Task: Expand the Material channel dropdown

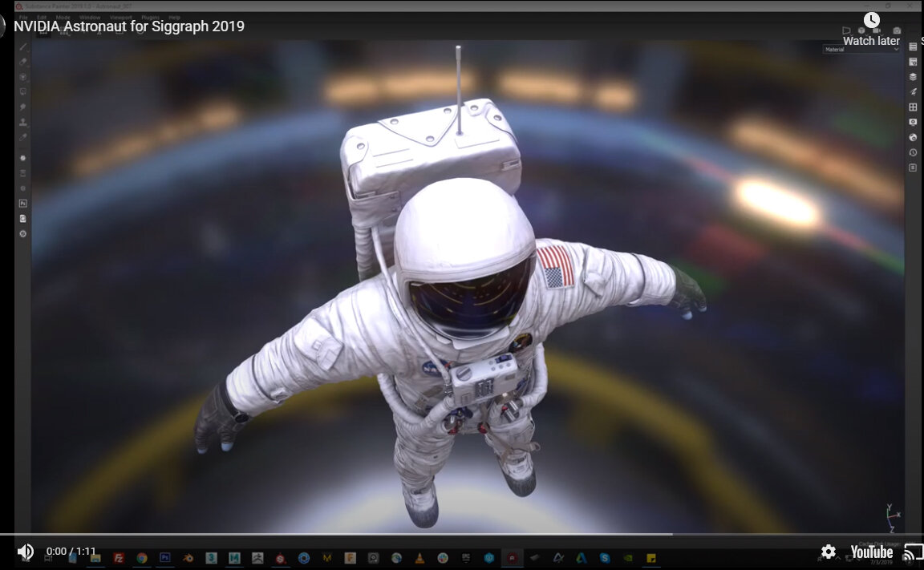Action: click(861, 50)
